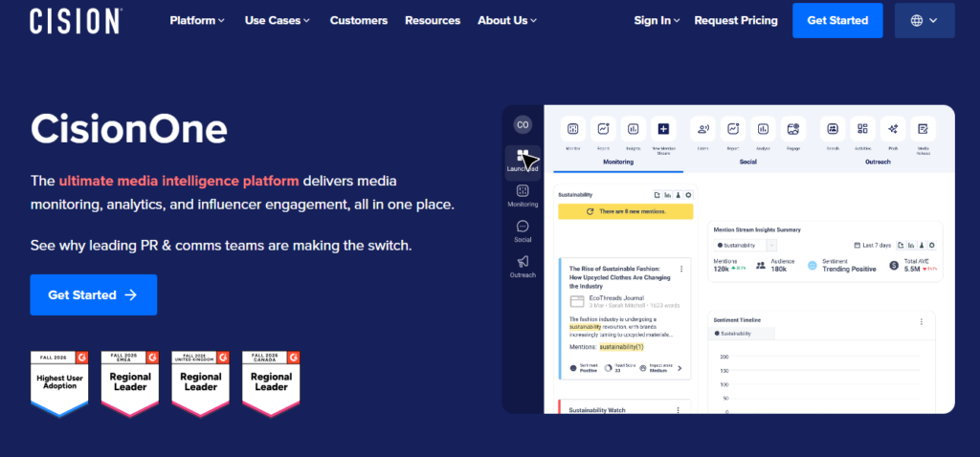Click the first Outreach group launchpad icon
The image size is (980, 457).
[833, 129]
